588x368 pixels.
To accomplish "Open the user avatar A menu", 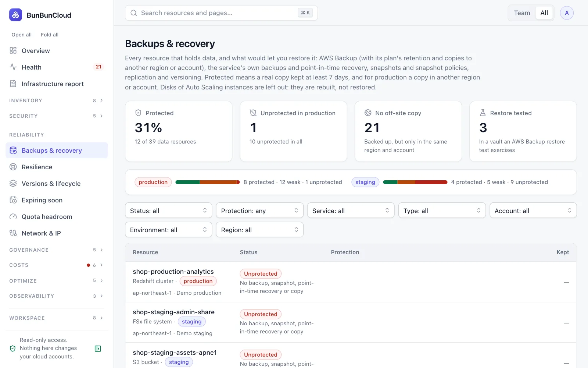I will [567, 13].
